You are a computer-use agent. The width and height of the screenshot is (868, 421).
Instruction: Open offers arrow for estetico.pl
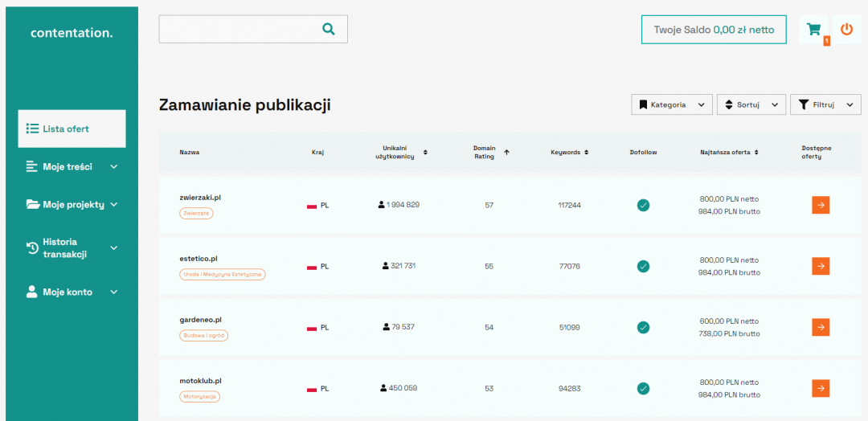[820, 266]
